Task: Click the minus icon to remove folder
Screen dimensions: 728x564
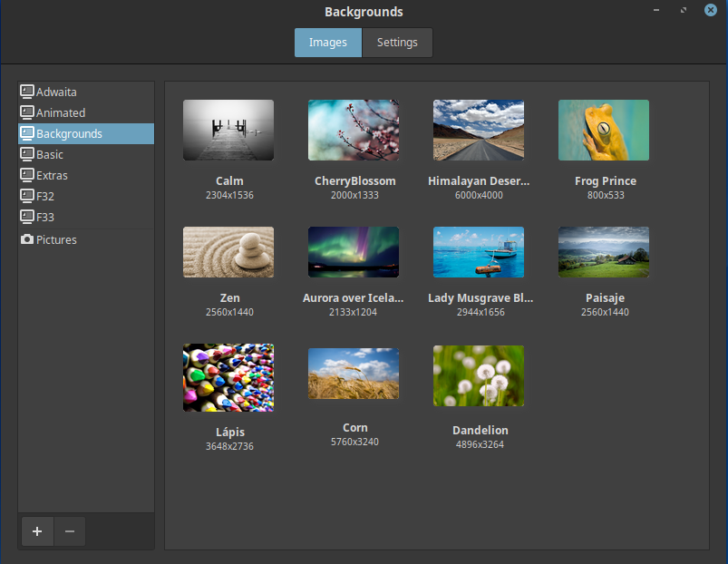Action: (x=70, y=531)
